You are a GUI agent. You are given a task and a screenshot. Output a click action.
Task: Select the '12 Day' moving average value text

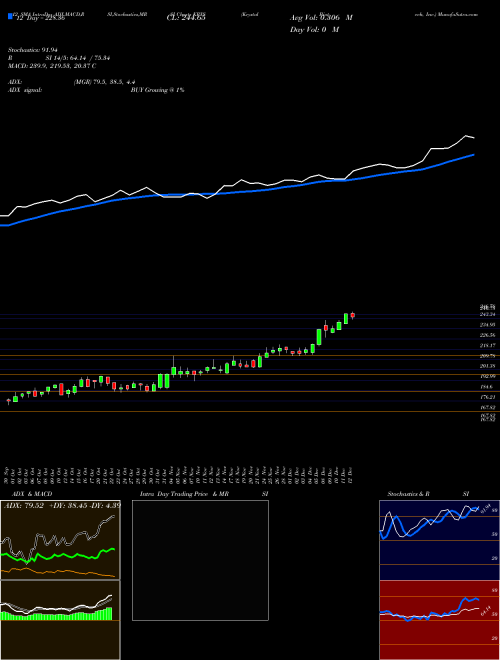[40, 18]
